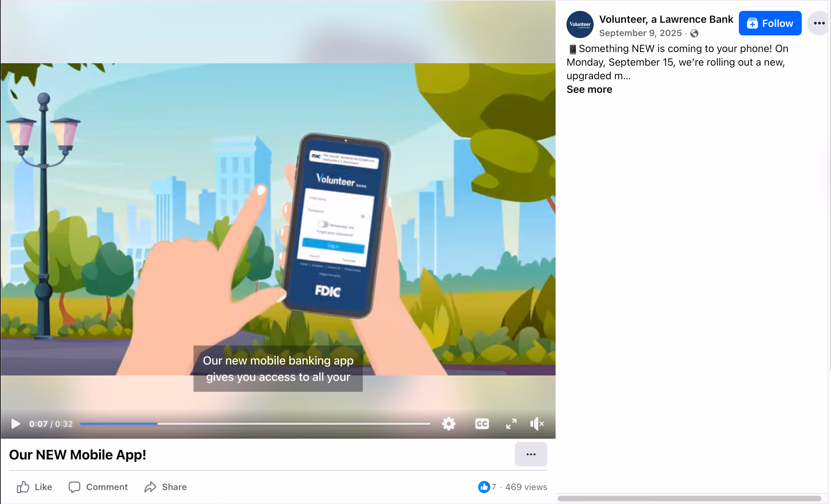Open the September 9, 2025 timestamp
Screen dimensions: 831x504
pyautogui.click(x=640, y=33)
